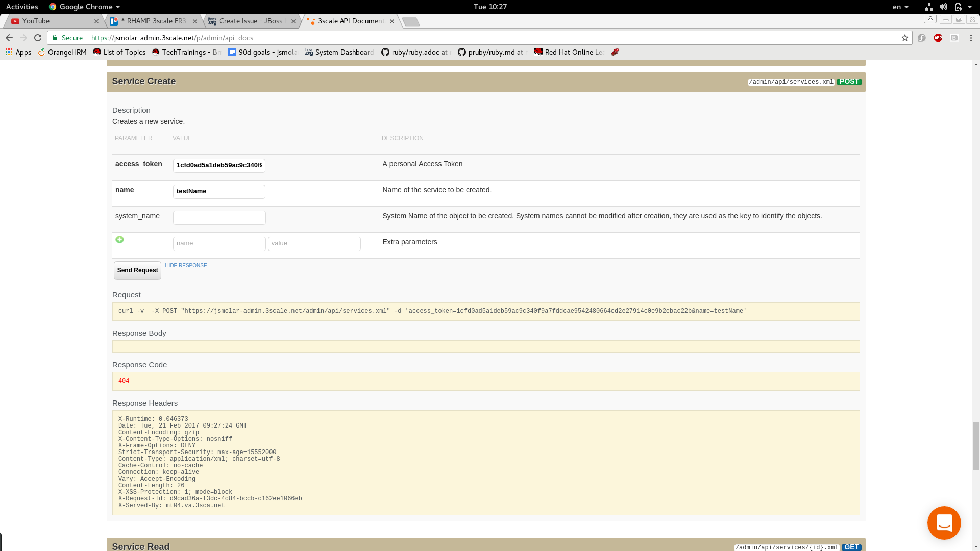
Task: Click the HIDE RESPONSE link
Action: 186,265
